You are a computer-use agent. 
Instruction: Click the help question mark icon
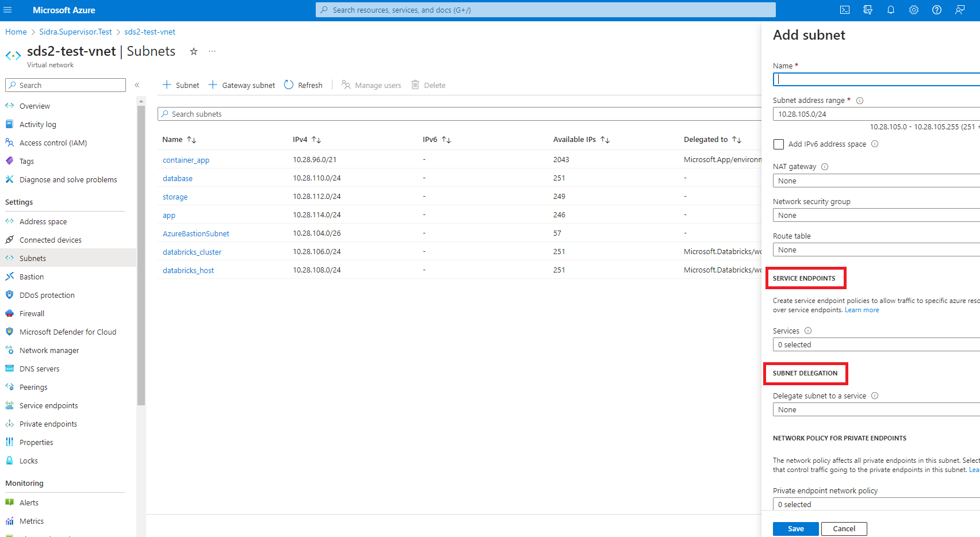pyautogui.click(x=937, y=10)
